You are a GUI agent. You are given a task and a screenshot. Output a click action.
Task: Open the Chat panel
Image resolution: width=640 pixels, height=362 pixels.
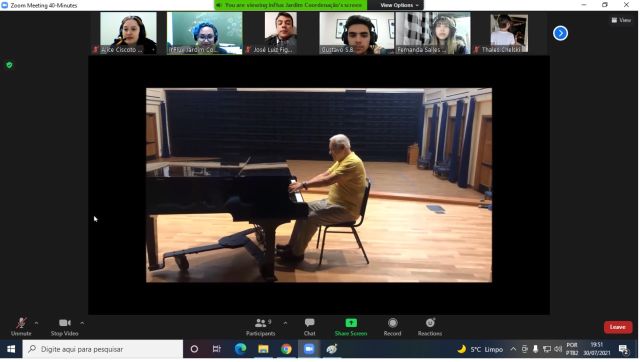click(309, 327)
